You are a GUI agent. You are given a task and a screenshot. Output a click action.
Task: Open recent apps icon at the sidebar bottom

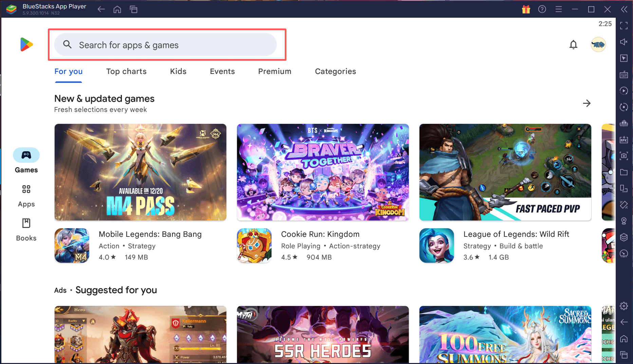point(624,355)
